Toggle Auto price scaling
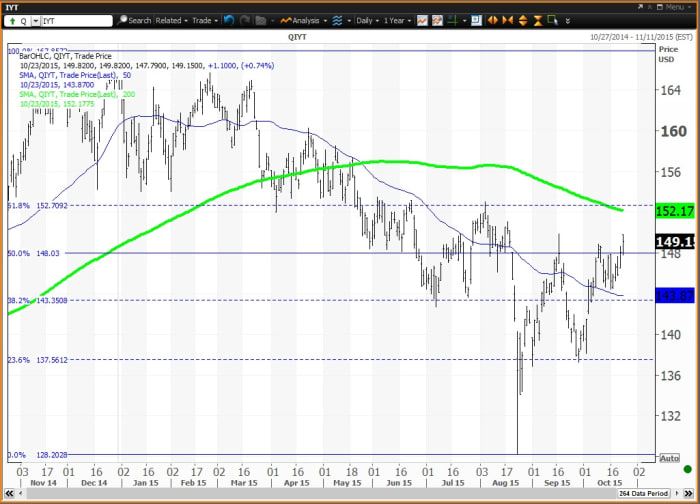 pos(669,456)
